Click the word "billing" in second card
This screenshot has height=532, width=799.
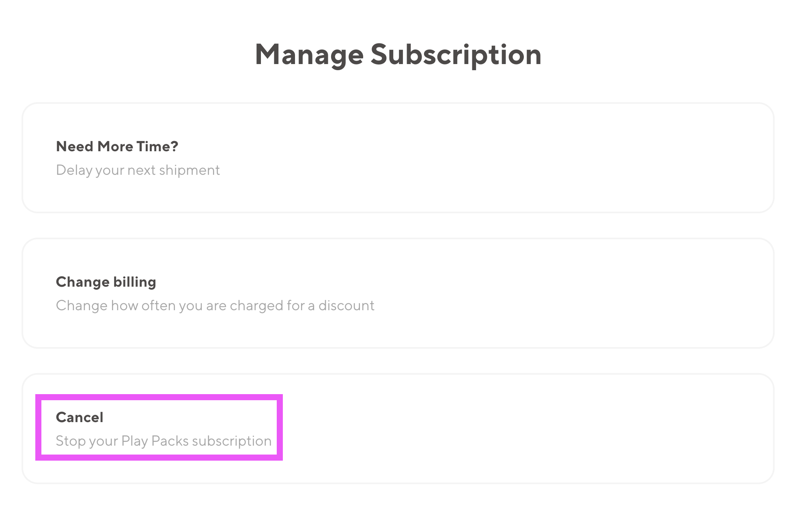click(x=135, y=282)
